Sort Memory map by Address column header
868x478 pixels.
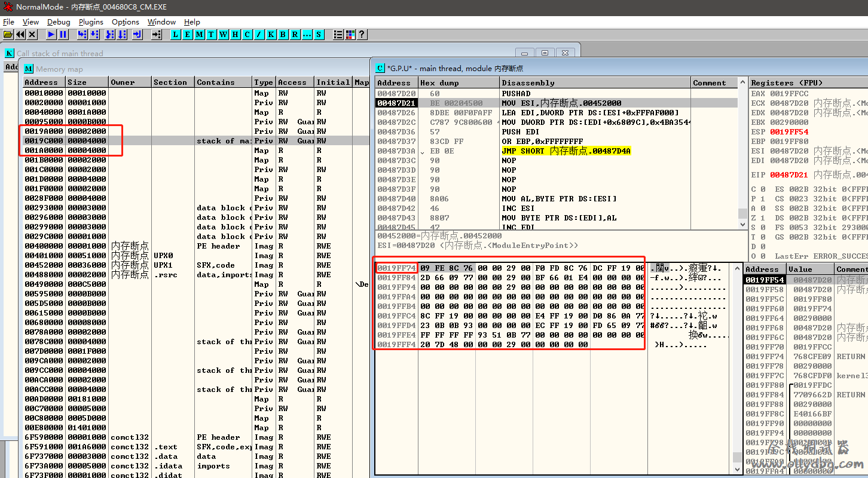(x=44, y=82)
